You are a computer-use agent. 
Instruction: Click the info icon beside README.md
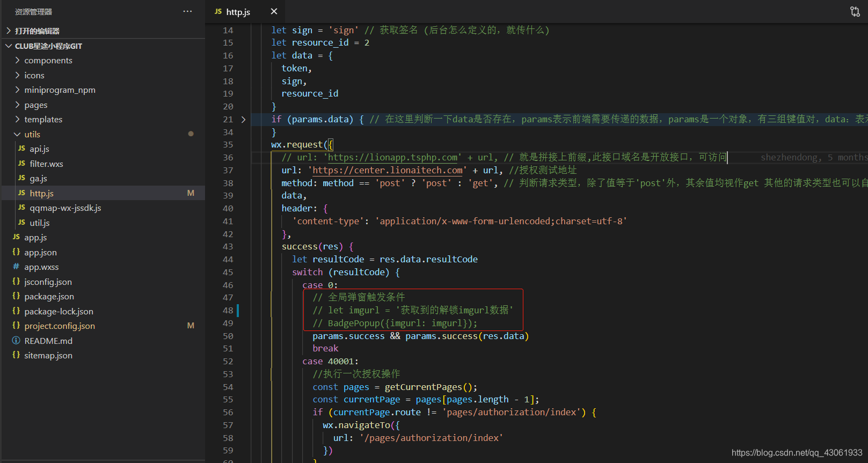click(x=16, y=340)
